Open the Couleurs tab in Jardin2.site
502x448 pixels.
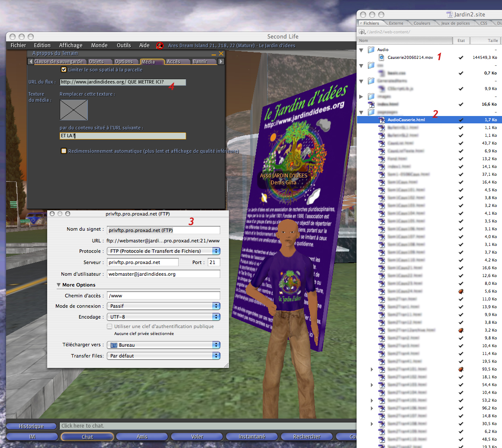coord(422,23)
